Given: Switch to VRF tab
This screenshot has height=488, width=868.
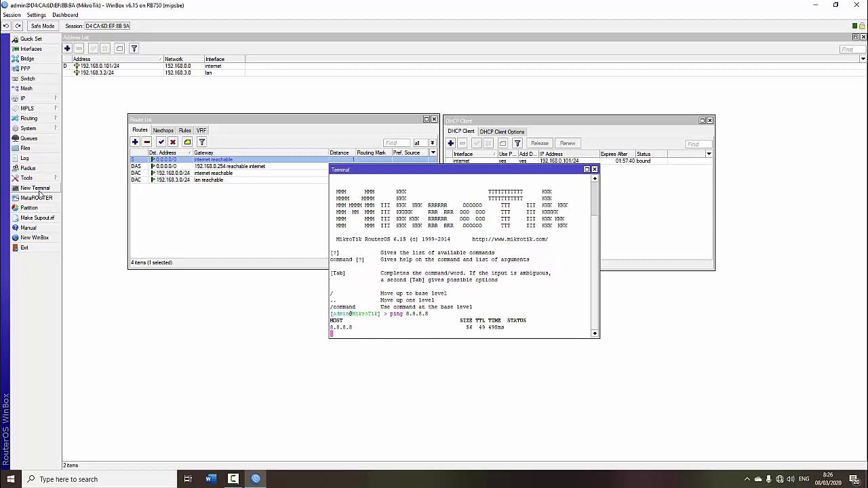Looking at the screenshot, I should [x=201, y=130].
